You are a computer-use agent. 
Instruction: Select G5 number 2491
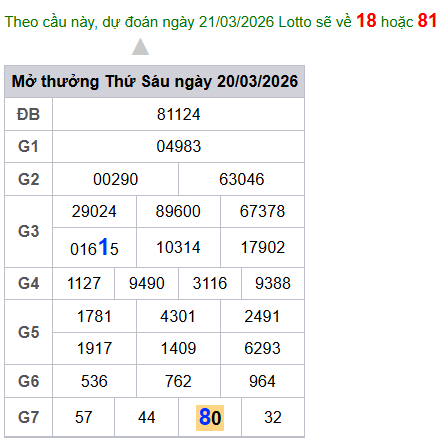pyautogui.click(x=262, y=316)
